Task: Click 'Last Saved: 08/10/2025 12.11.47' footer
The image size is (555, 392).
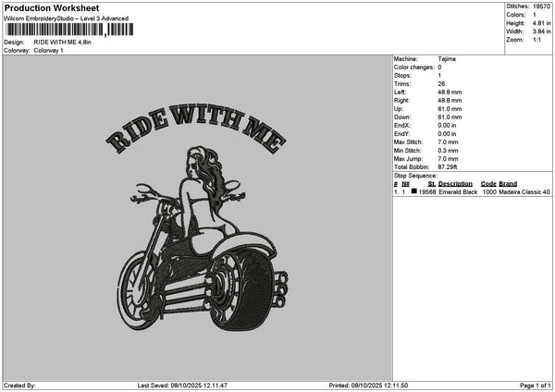Action: pos(182,386)
